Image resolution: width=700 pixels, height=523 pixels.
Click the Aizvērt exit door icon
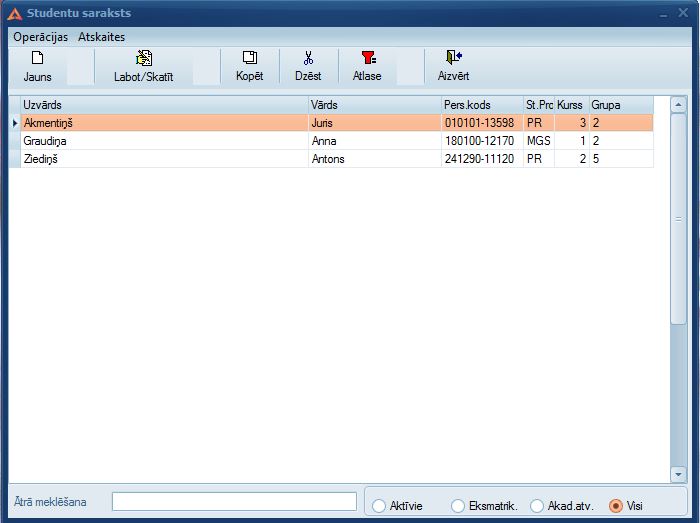pyautogui.click(x=454, y=58)
